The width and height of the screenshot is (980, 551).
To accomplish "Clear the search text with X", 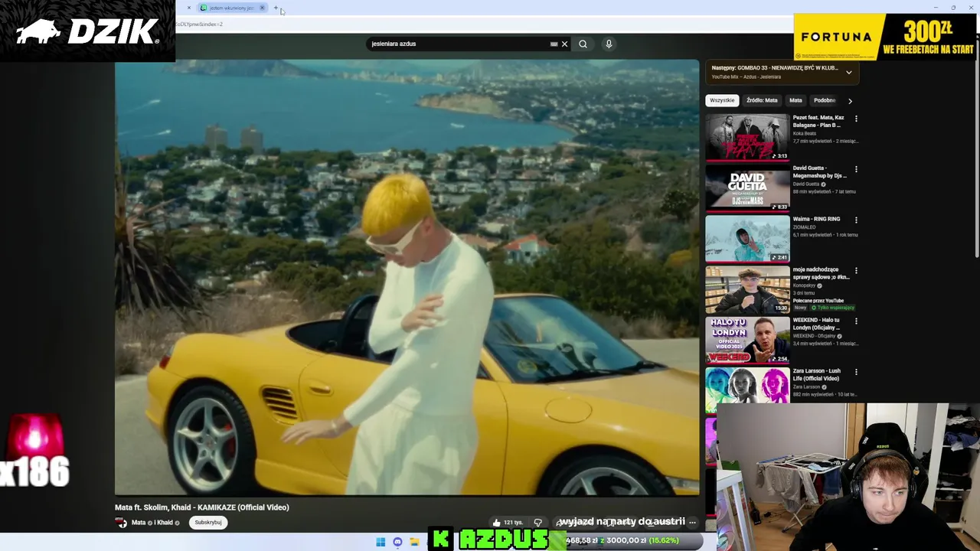I will [565, 44].
